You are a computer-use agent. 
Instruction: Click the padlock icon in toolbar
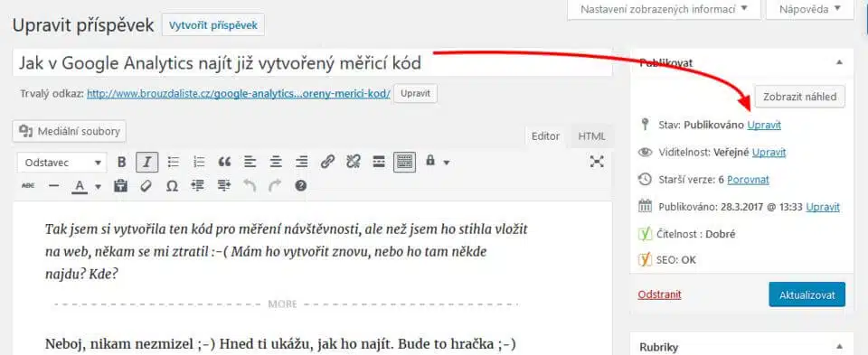430,161
